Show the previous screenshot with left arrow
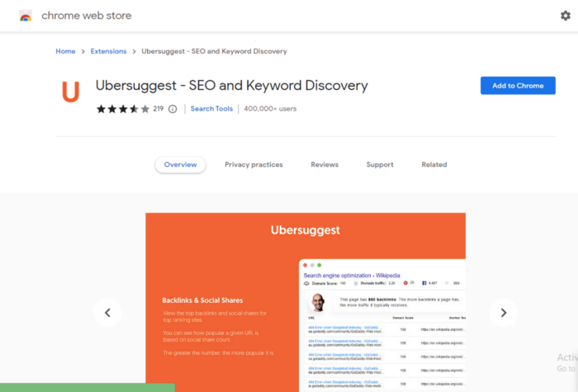The image size is (578, 392). pyautogui.click(x=107, y=313)
